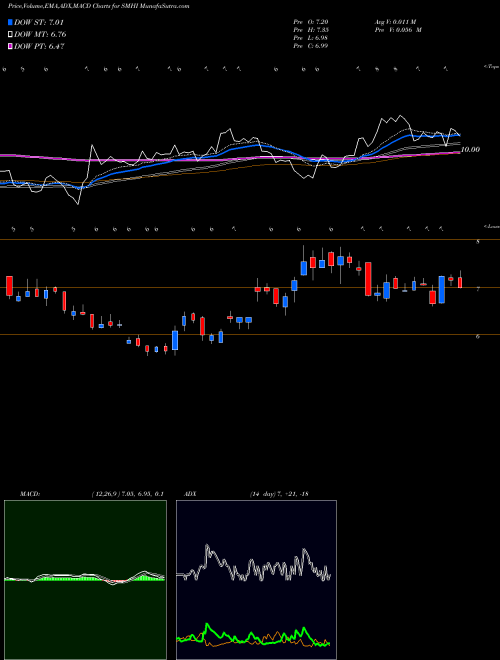Click the white DOW MT legend swatch

tap(10, 34)
